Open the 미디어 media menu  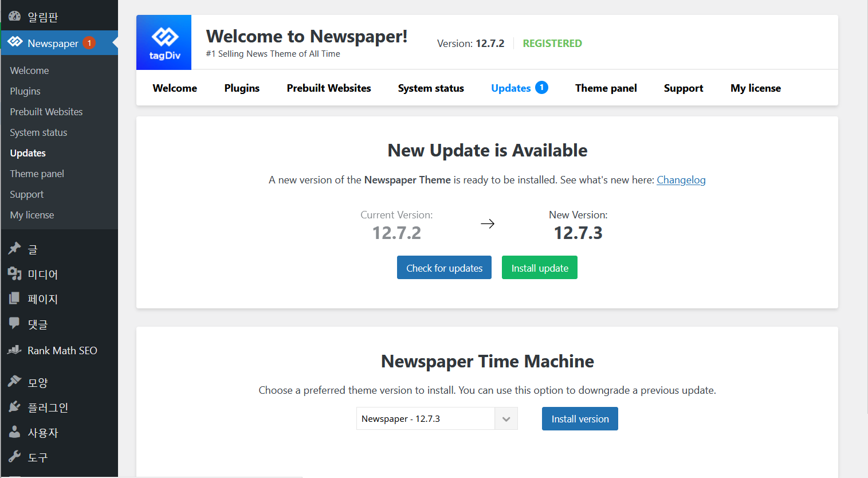60,274
